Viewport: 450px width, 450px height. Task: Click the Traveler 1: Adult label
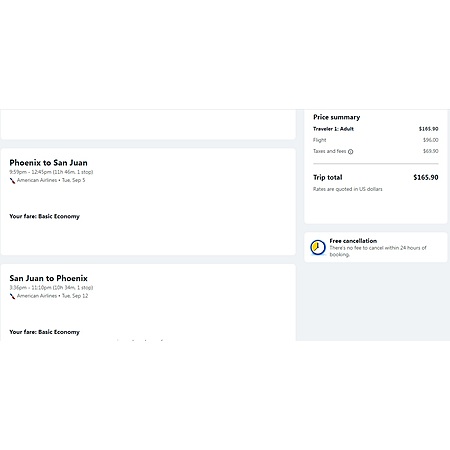[333, 129]
